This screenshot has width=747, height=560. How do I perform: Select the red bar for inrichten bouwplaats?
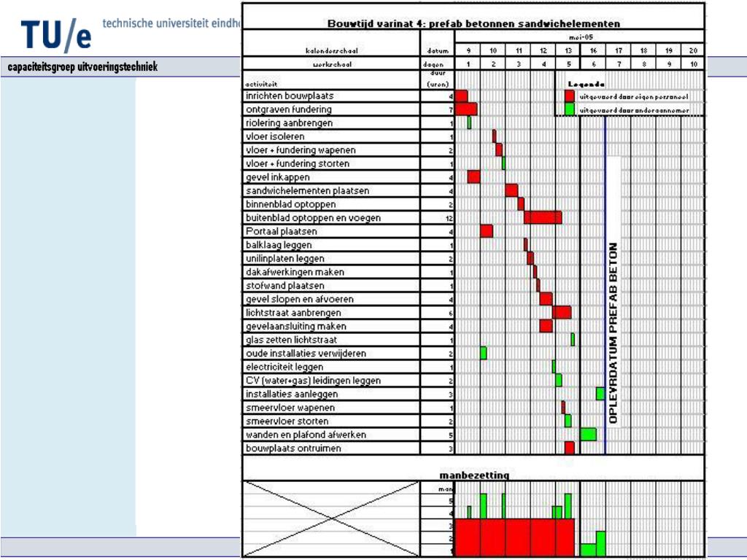461,96
